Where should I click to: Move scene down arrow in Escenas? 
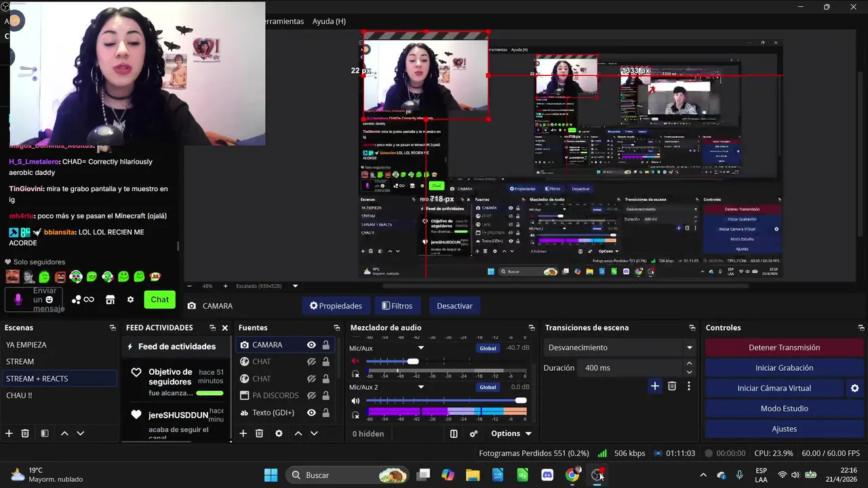coord(80,433)
